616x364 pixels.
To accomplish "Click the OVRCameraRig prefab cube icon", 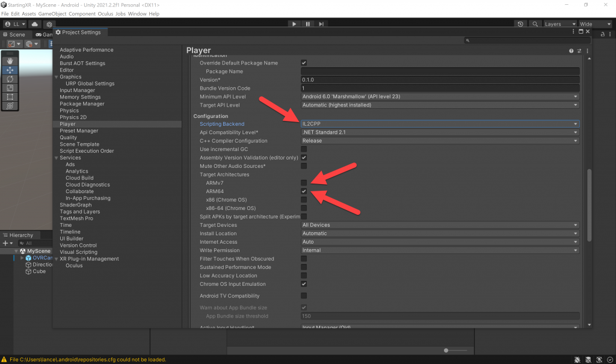I will 28,258.
